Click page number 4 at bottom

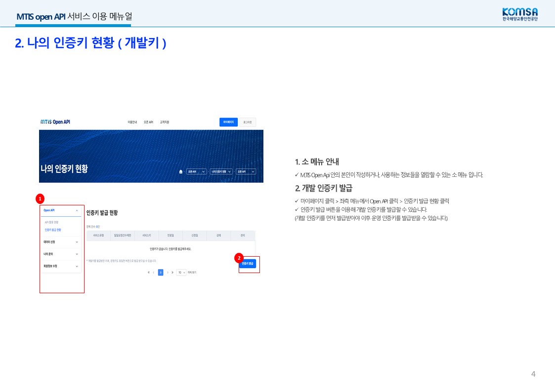[x=533, y=374]
